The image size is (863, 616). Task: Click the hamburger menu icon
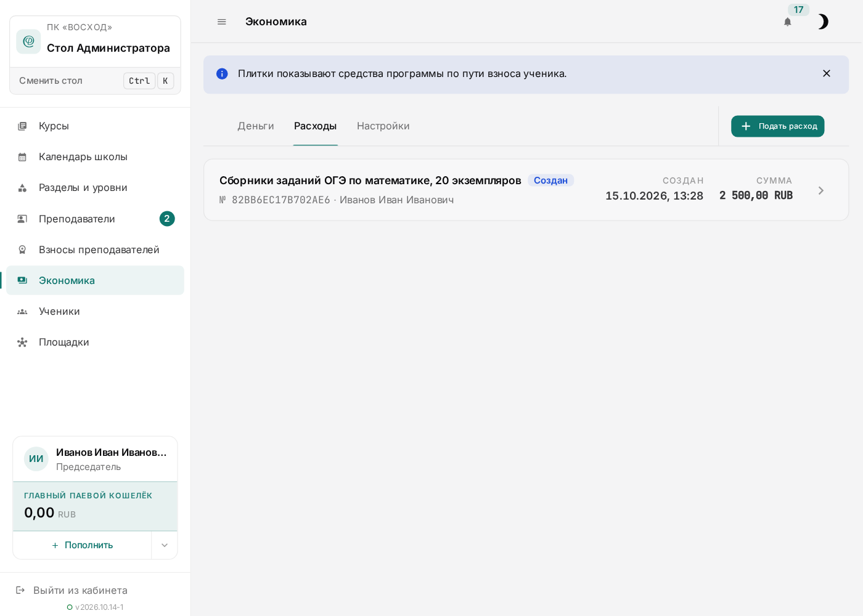(x=222, y=22)
